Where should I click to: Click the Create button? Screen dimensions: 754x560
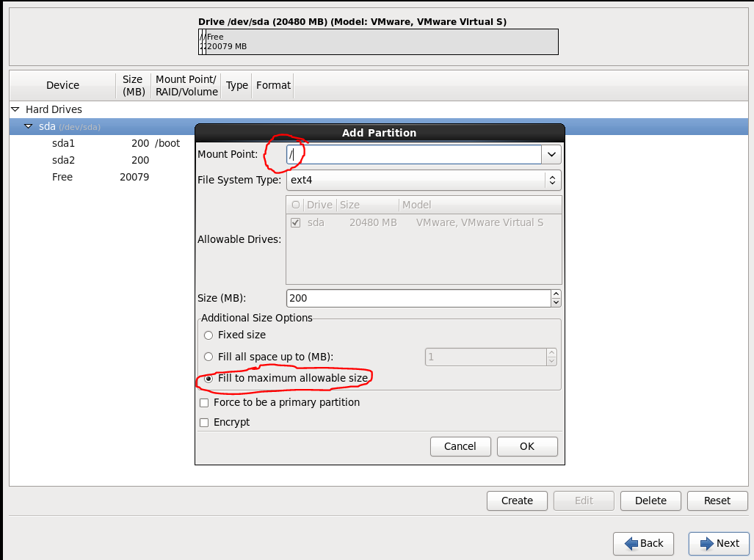[x=517, y=501]
